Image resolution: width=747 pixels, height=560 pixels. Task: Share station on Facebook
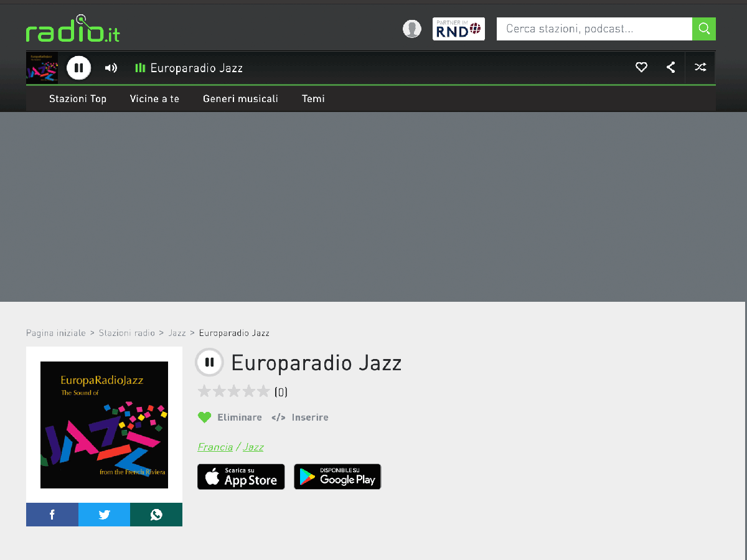point(52,515)
